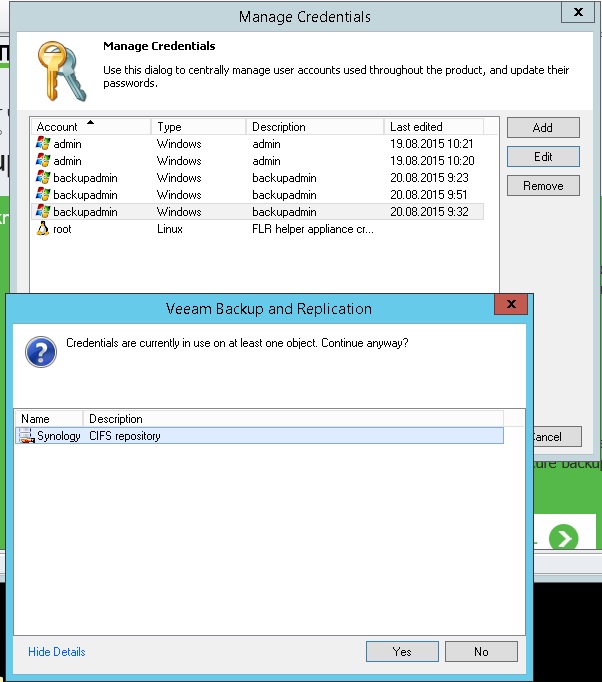
Task: Click the blue question mark icon
Action: point(41,352)
